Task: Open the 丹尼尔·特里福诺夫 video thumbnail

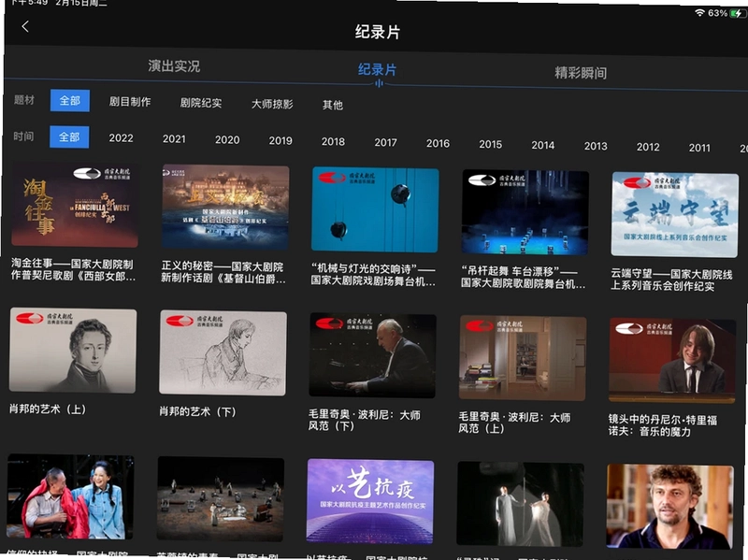Action: (672, 361)
